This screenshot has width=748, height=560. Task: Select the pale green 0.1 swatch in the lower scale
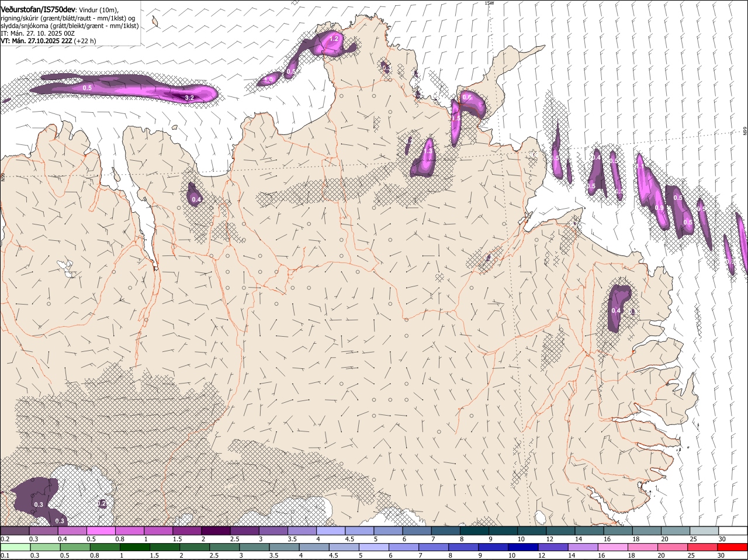click(15, 548)
